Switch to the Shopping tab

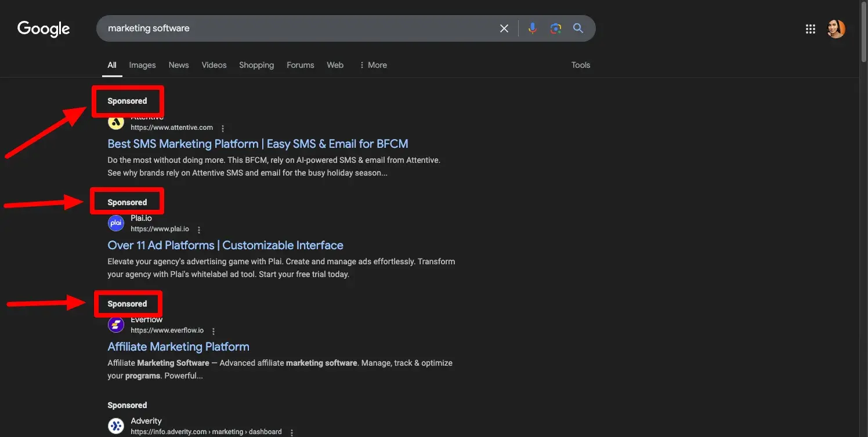tap(256, 65)
